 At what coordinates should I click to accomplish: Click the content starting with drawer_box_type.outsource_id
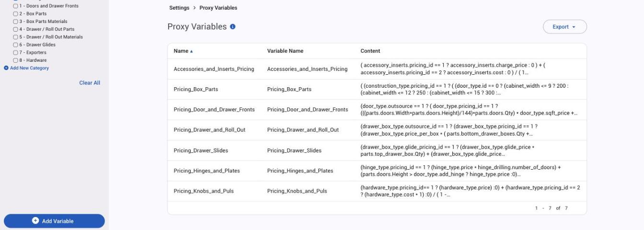point(449,130)
